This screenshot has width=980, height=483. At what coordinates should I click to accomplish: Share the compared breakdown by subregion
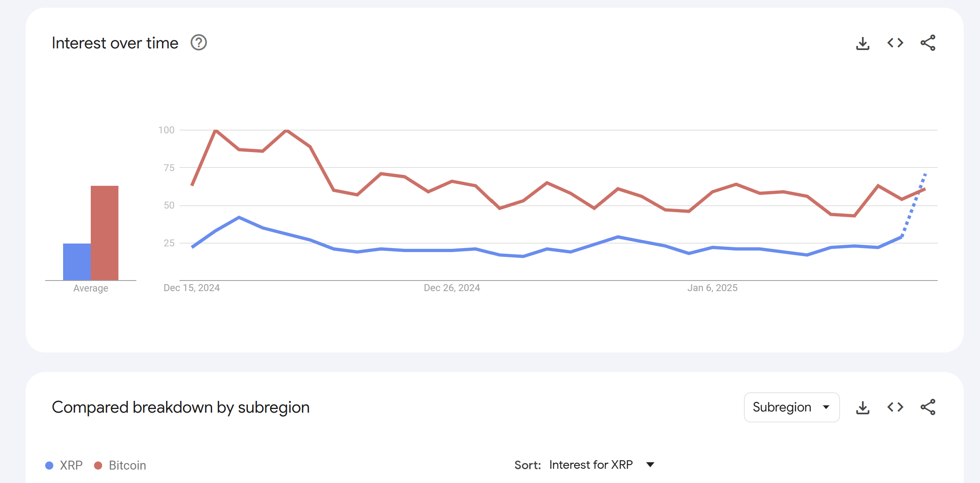pyautogui.click(x=928, y=407)
